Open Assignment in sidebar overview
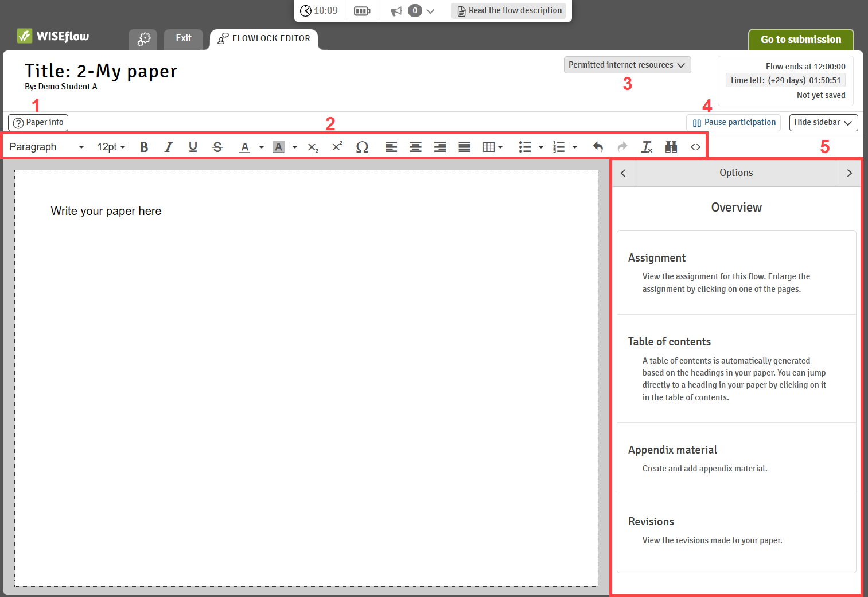The height and width of the screenshot is (597, 868). (737, 273)
